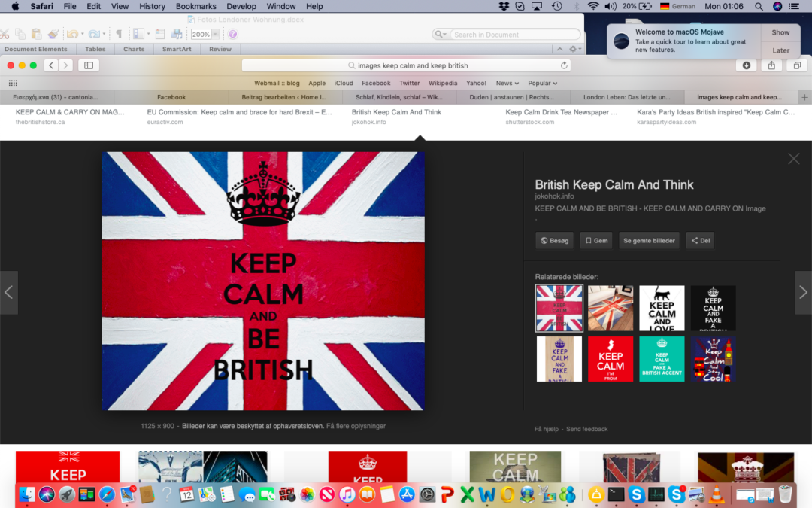Click the Word Paste clipboard icon

(36, 34)
